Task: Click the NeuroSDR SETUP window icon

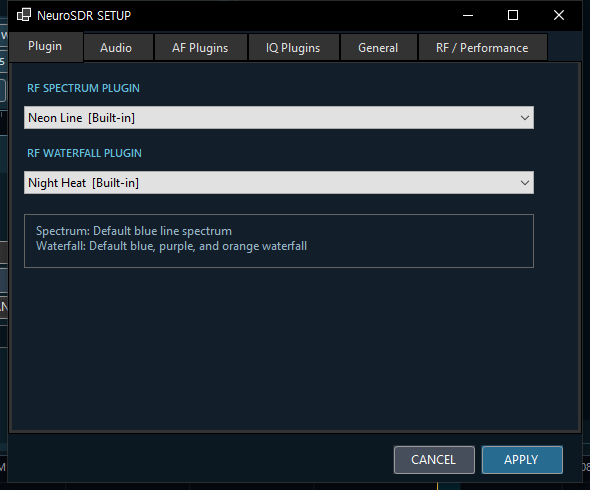Action: pyautogui.click(x=24, y=15)
